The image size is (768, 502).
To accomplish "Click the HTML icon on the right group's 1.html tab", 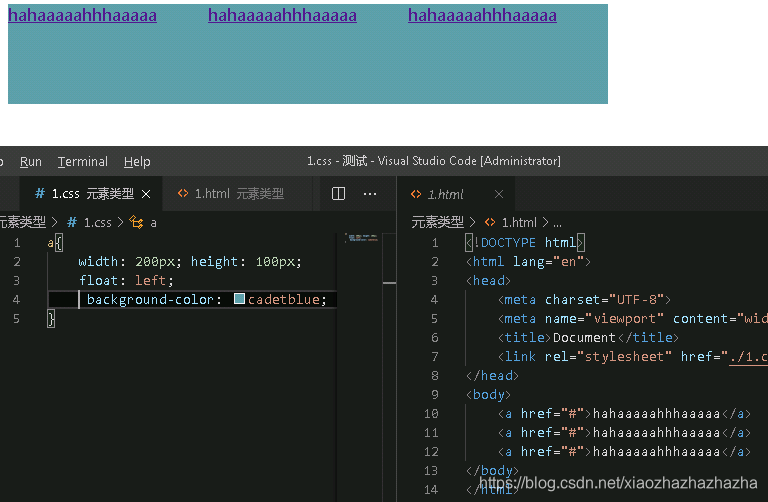I will [x=416, y=194].
